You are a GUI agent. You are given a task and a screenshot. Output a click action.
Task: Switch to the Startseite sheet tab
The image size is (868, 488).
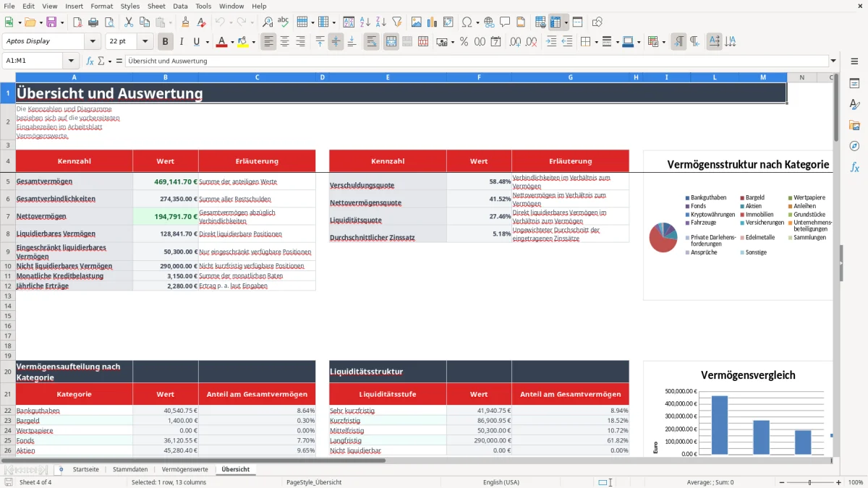coord(86,469)
